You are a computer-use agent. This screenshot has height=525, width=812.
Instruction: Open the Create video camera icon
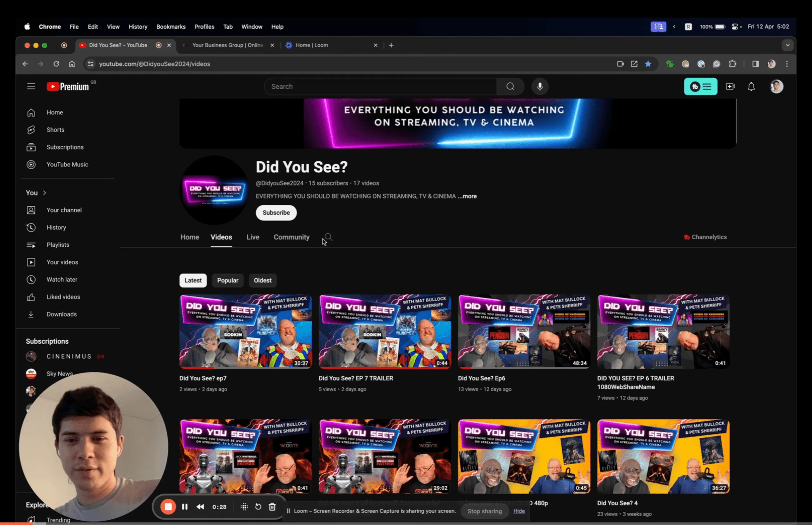click(730, 87)
